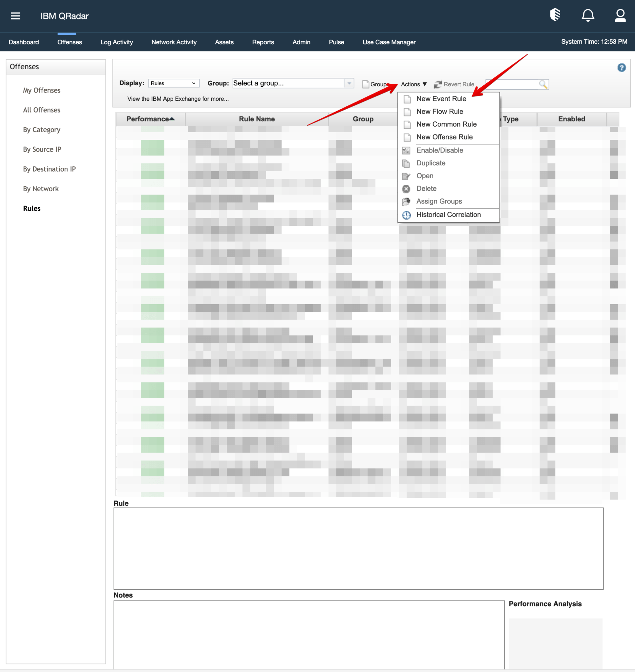Click View the IBM App Exchange link
635x672 pixels.
178,99
